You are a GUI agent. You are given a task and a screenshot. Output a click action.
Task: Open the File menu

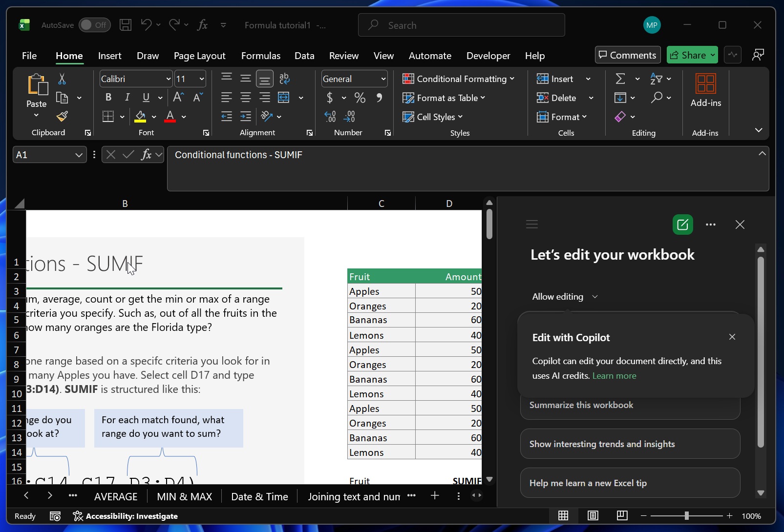pyautogui.click(x=29, y=56)
